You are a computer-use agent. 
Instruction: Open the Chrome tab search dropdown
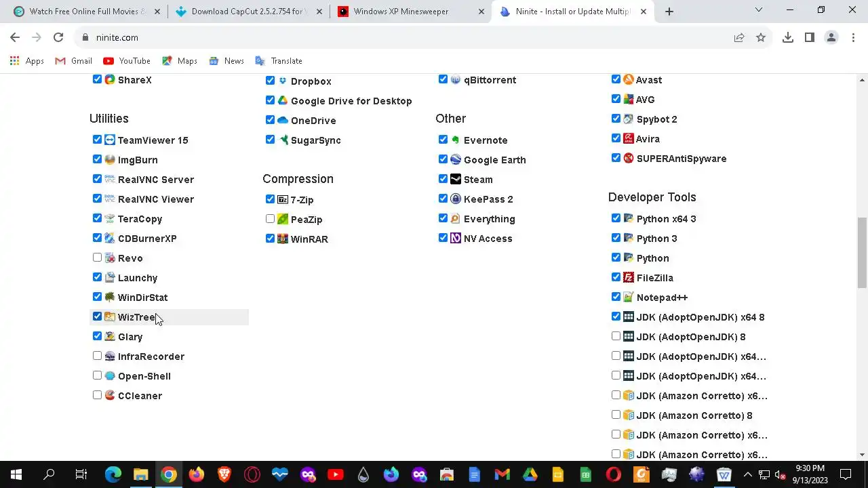click(759, 10)
